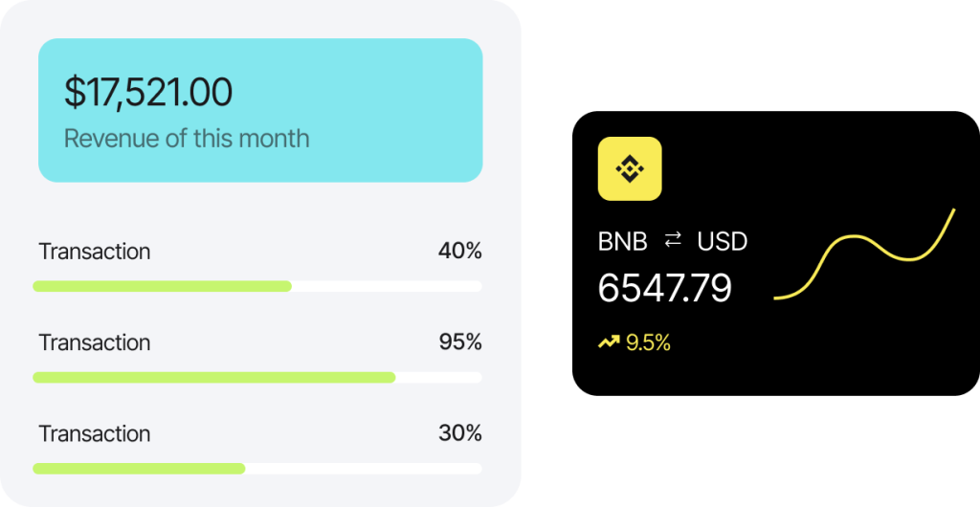The height and width of the screenshot is (507, 980).
Task: Click the green filled part of the 30% bar
Action: (139, 468)
